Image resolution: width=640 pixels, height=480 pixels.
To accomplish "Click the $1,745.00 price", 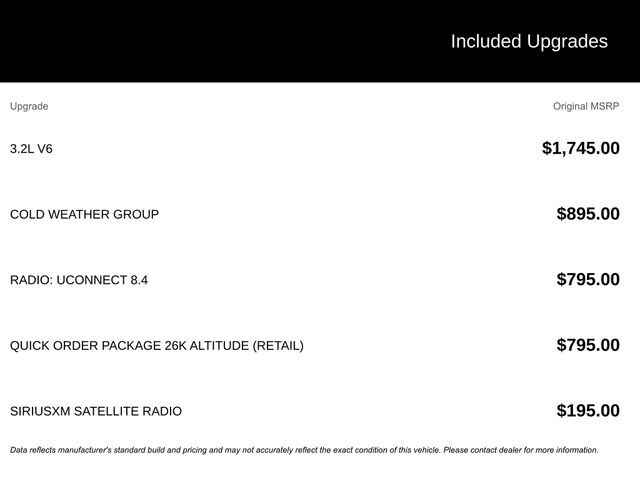I will [580, 149].
